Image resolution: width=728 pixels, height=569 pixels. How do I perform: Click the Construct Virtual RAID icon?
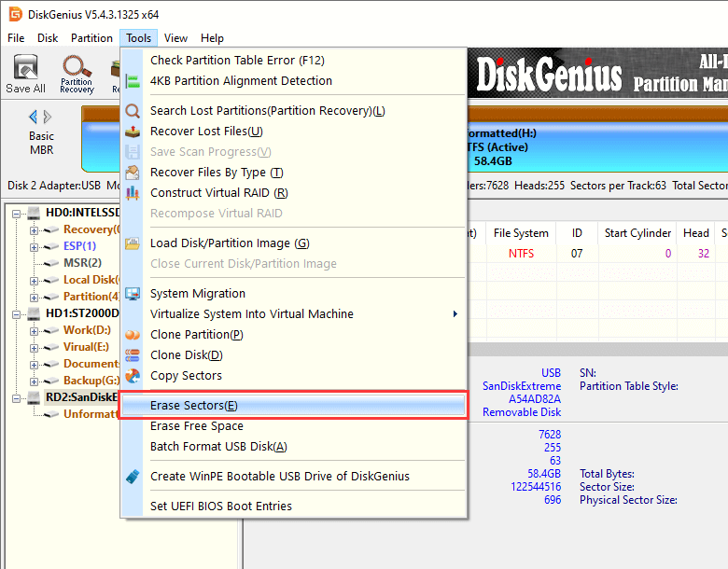[133, 193]
